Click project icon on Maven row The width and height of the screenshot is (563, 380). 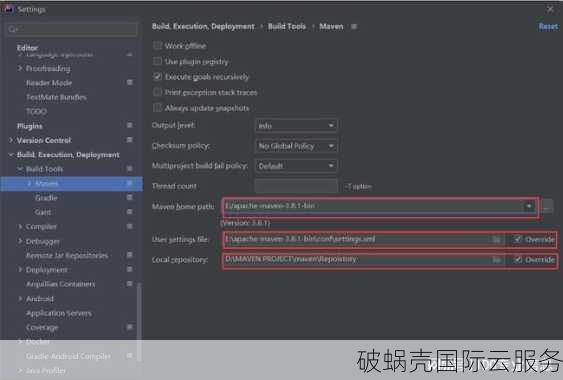click(x=130, y=183)
